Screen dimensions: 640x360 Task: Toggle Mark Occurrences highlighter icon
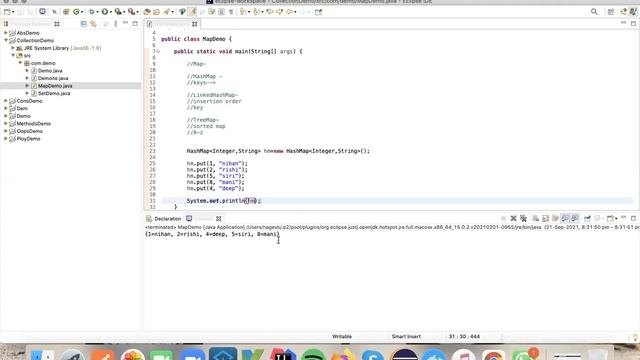[192, 12]
